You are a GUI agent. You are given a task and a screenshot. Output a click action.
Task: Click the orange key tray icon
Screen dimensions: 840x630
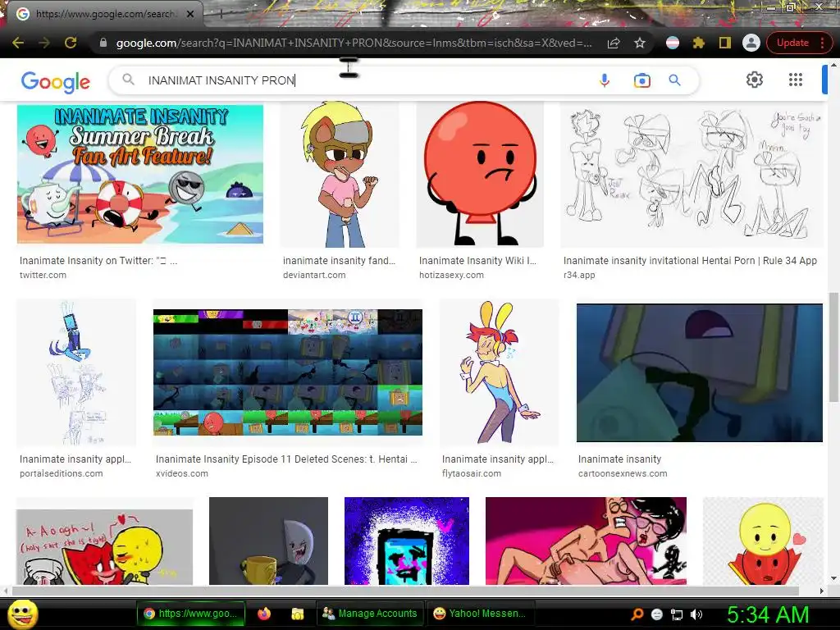click(x=637, y=614)
